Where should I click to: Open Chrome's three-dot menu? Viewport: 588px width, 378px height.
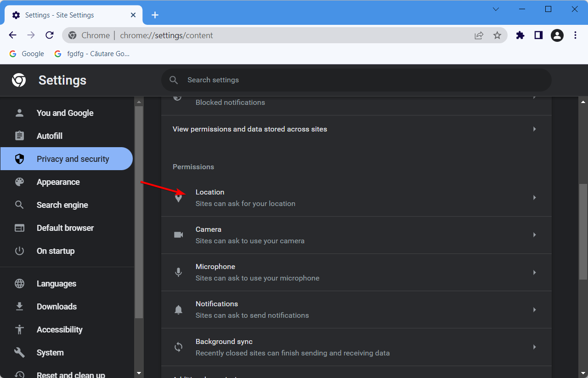point(575,35)
